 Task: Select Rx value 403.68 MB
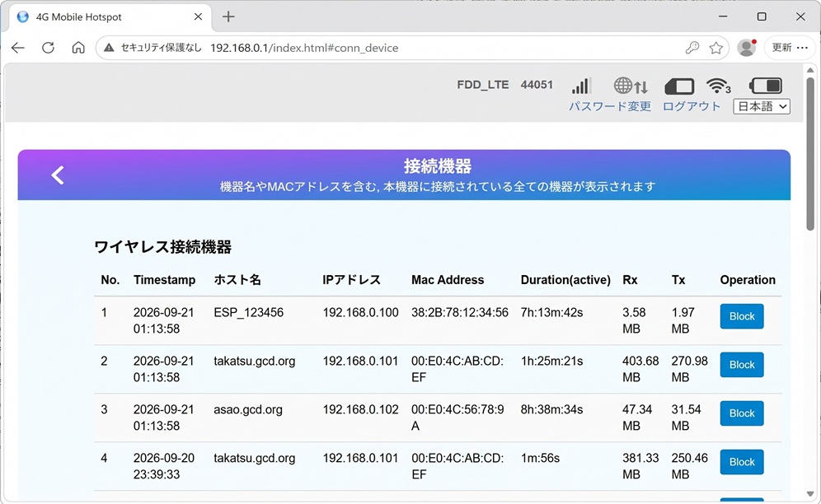(640, 369)
